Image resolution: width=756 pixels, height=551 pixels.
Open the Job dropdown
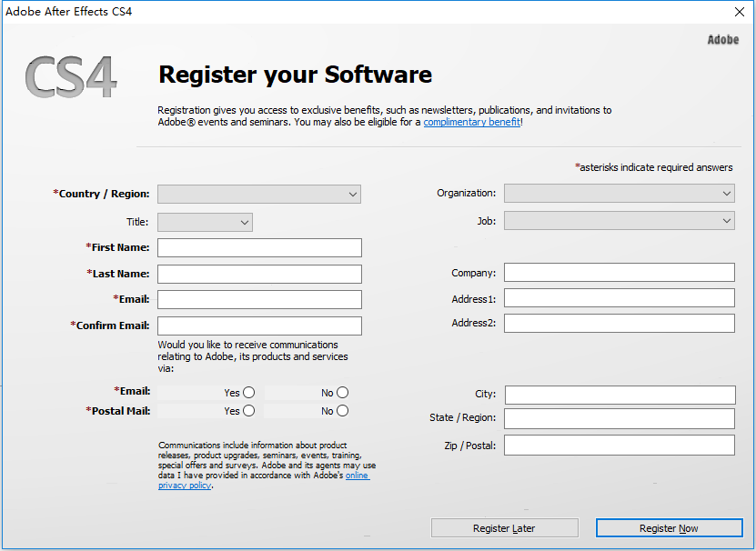619,221
